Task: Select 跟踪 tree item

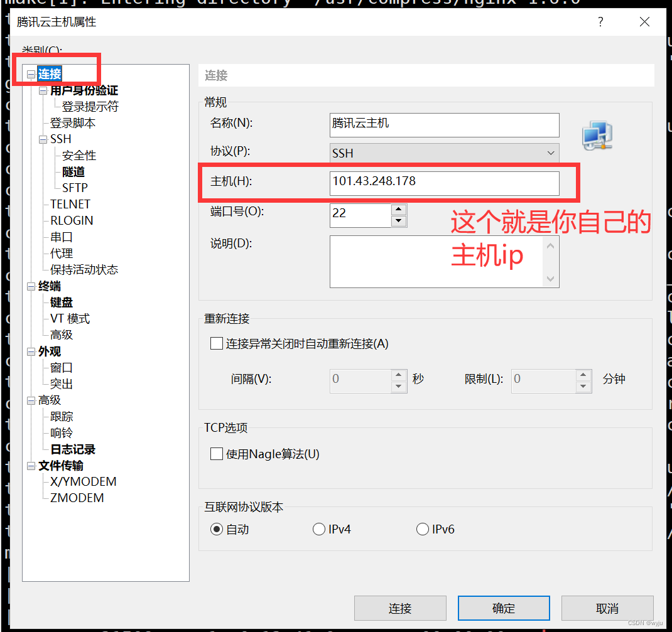Action: tap(62, 417)
